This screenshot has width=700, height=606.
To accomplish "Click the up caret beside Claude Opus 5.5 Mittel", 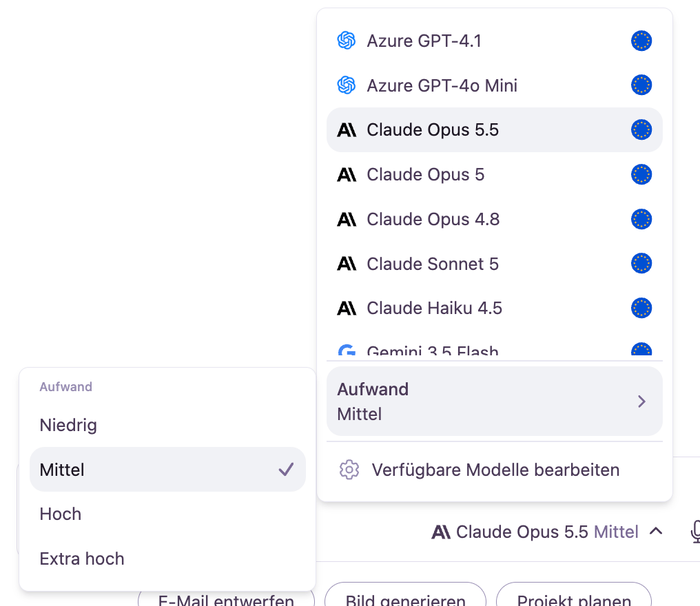I will [656, 531].
